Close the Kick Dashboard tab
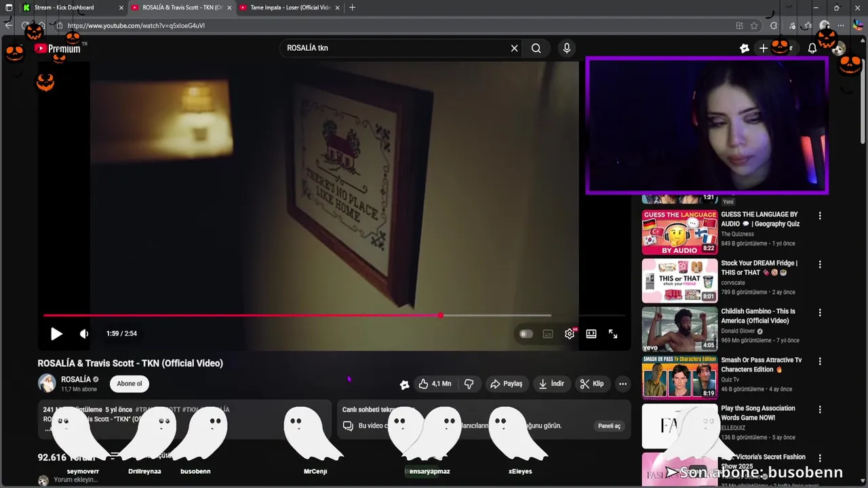Image resolution: width=868 pixels, height=488 pixels. pyautogui.click(x=121, y=7)
